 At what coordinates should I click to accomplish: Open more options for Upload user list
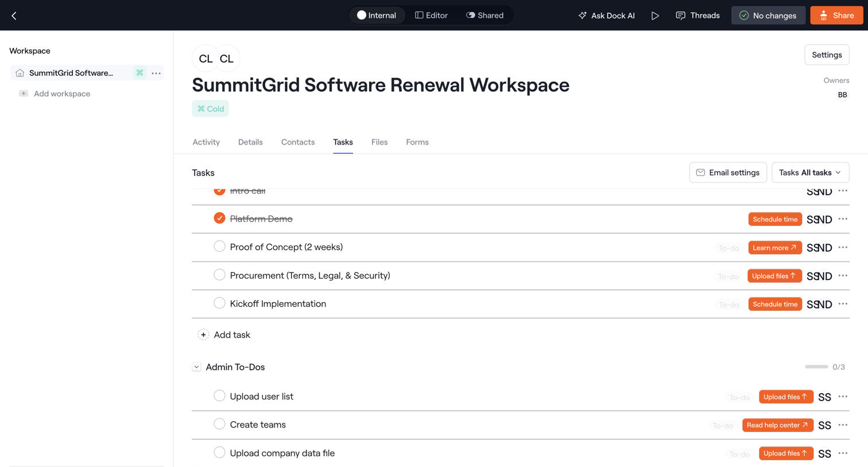click(x=843, y=396)
